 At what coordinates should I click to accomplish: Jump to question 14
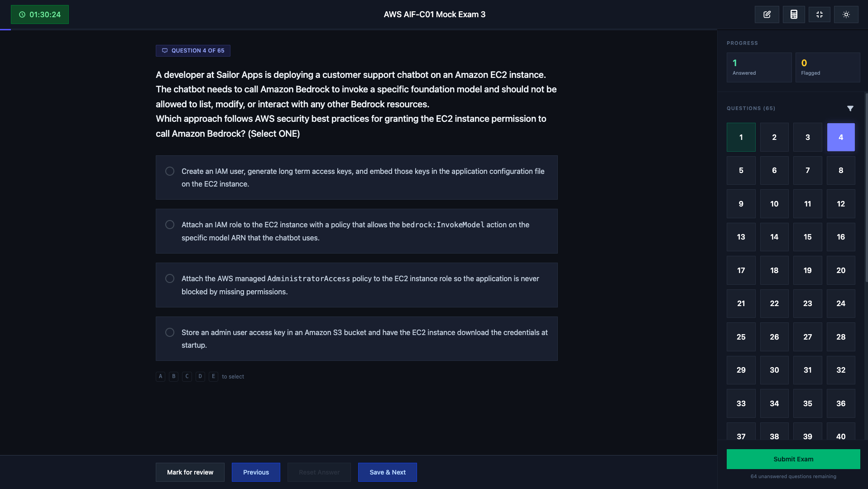point(774,237)
